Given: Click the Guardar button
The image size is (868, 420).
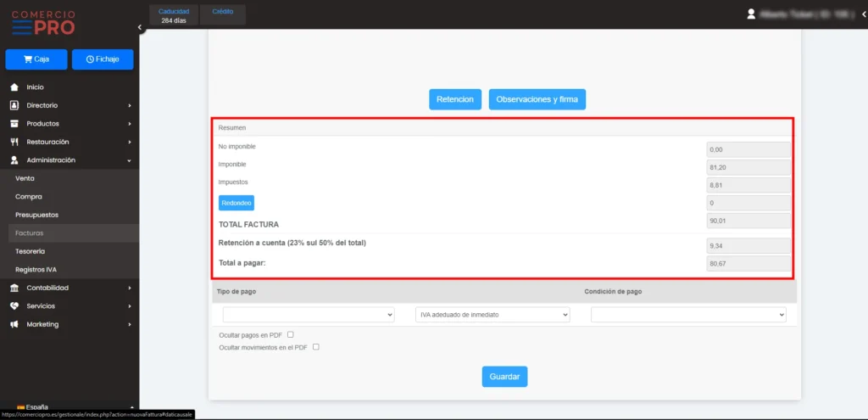Looking at the screenshot, I should click(504, 376).
